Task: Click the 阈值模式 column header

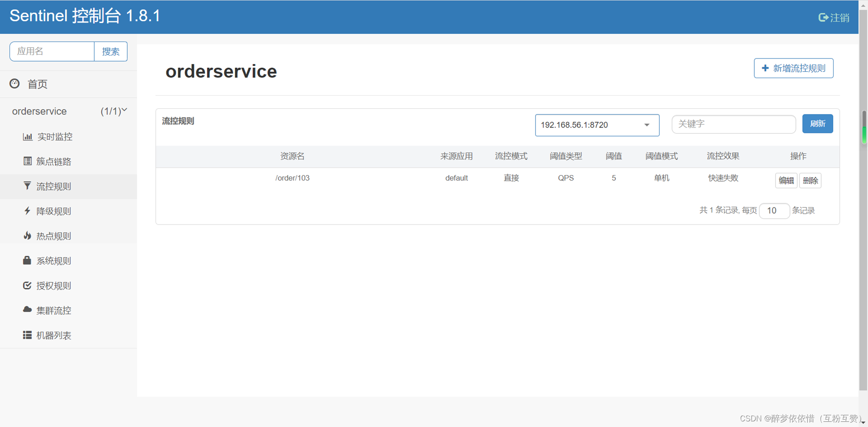Action: (x=661, y=156)
